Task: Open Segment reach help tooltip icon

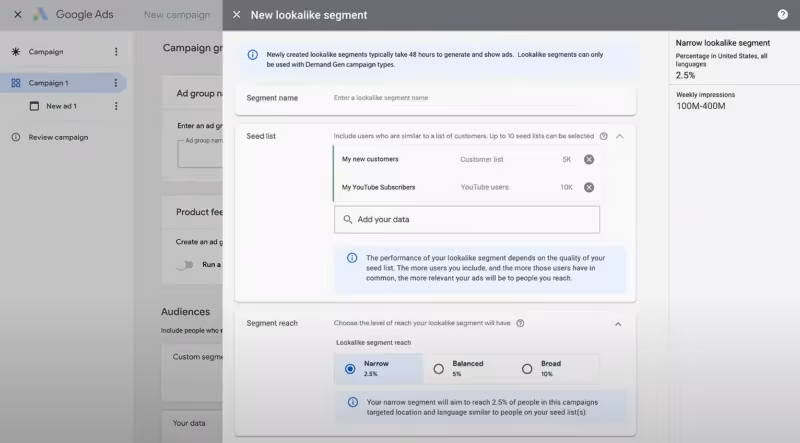Action: point(520,323)
